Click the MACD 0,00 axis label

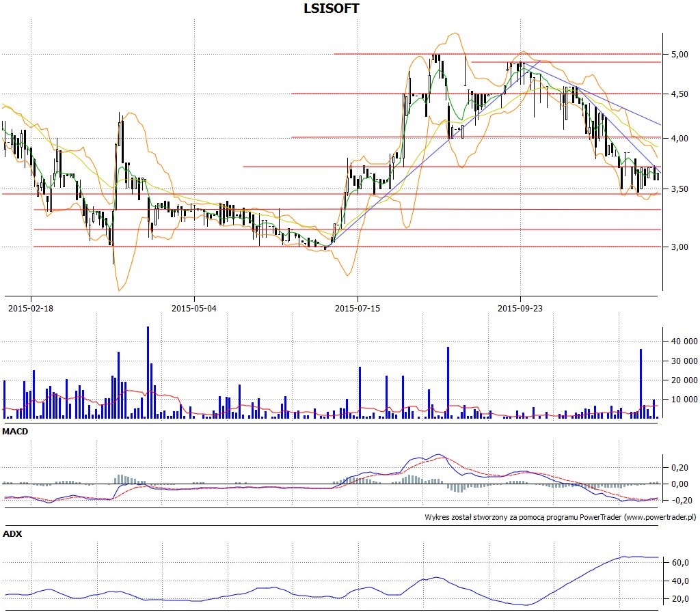679,484
